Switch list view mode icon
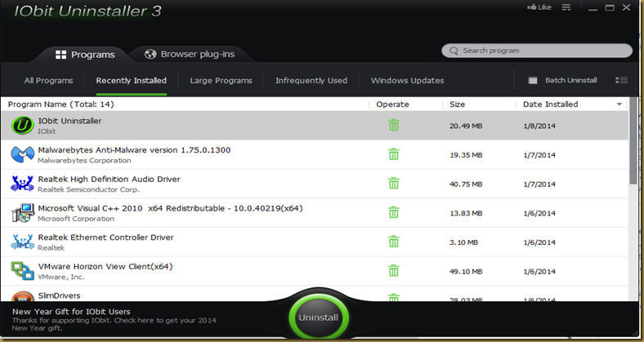Image resolution: width=644 pixels, height=342 pixels. [621, 80]
